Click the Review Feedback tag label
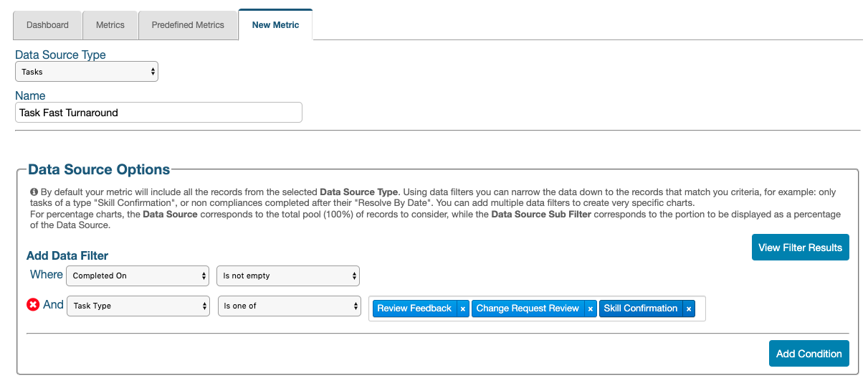This screenshot has width=868, height=381. [414, 309]
